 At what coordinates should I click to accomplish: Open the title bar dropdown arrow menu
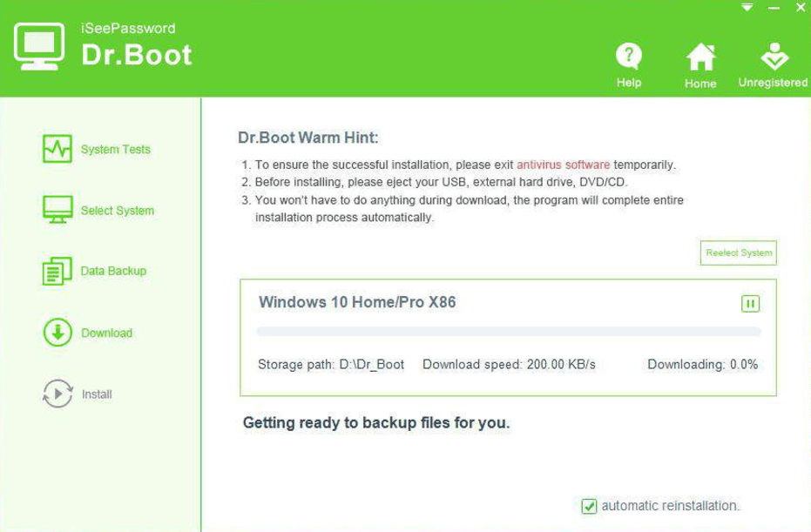tap(747, 8)
